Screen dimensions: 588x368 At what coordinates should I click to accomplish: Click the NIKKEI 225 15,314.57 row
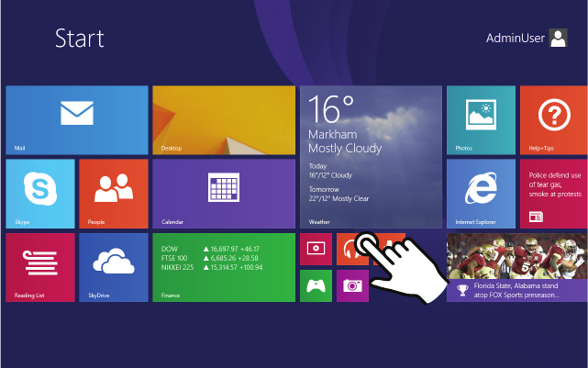click(x=212, y=267)
